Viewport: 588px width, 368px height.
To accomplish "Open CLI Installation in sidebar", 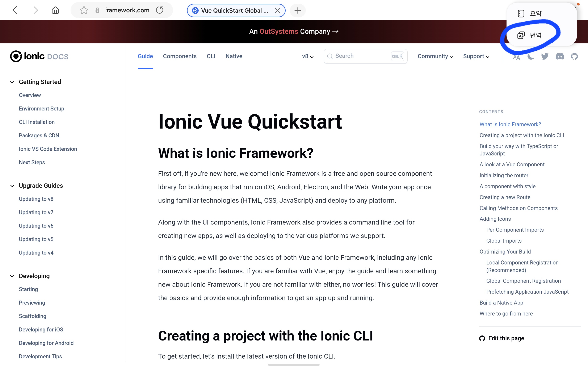I will click(37, 122).
